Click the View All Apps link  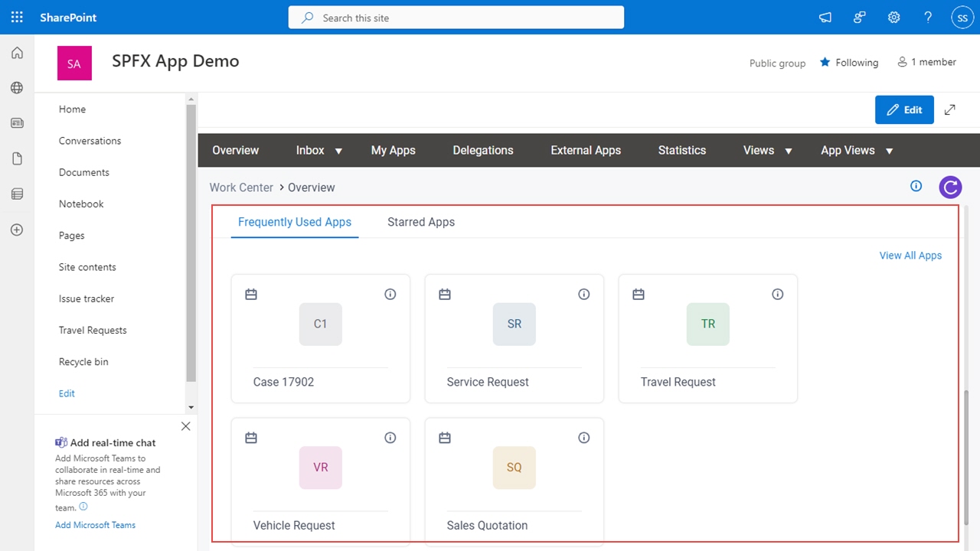(910, 256)
